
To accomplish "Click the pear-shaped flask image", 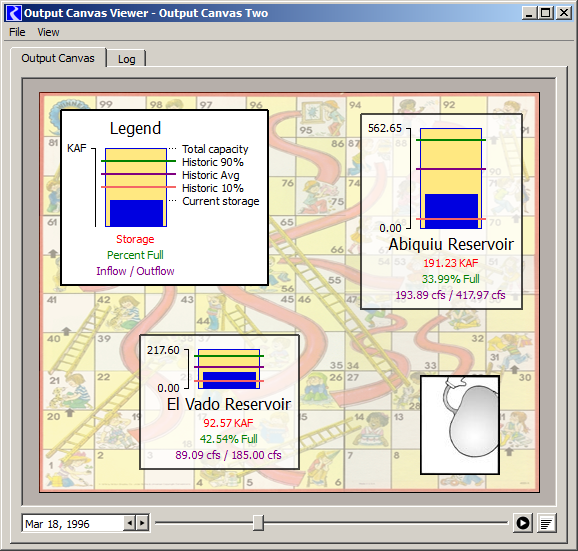I will (460, 425).
